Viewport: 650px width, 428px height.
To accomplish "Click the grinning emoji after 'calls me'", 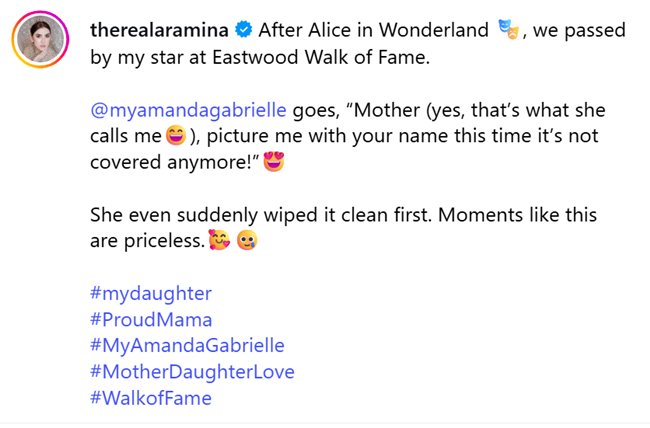I will 176,136.
